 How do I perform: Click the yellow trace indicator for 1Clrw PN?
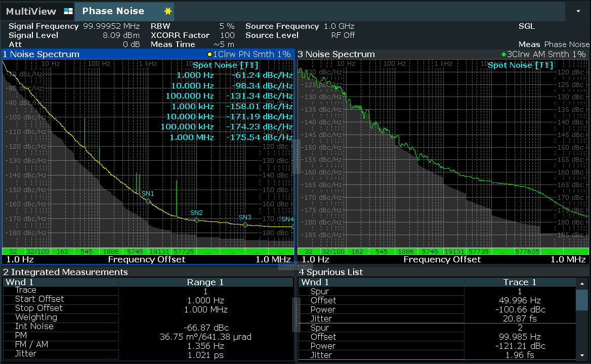click(x=209, y=54)
